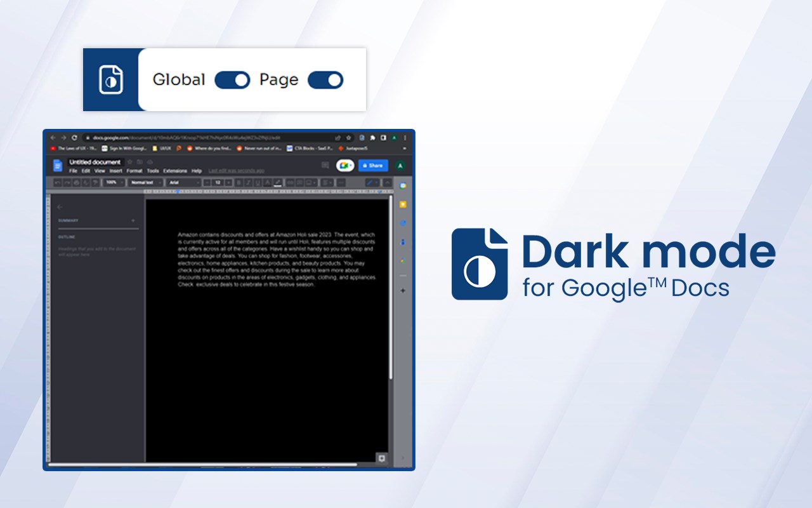Open the comment history icon
This screenshot has height=508, width=812.
click(325, 165)
